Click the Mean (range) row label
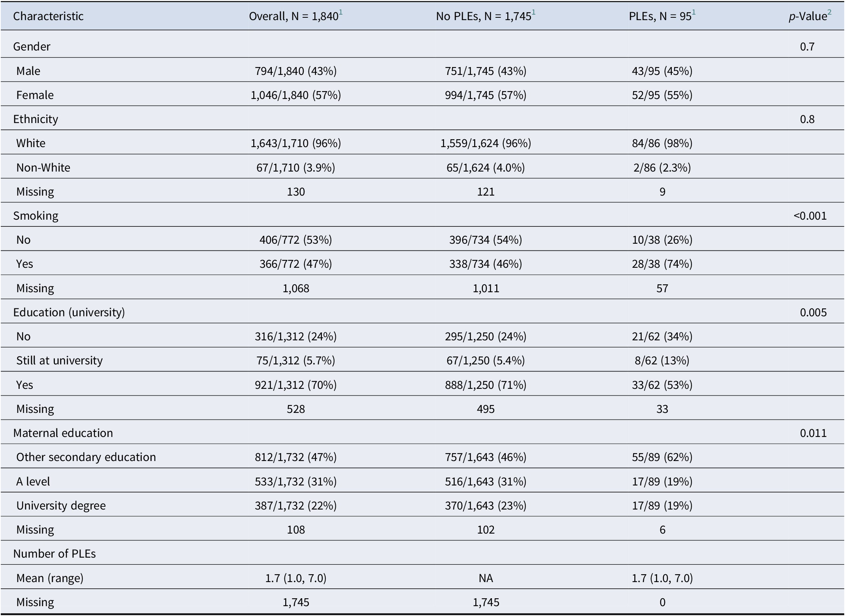This screenshot has width=845, height=616. [50, 578]
